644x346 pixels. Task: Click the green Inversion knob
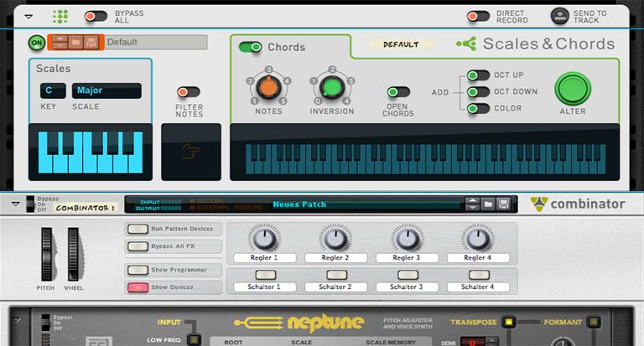pos(332,86)
